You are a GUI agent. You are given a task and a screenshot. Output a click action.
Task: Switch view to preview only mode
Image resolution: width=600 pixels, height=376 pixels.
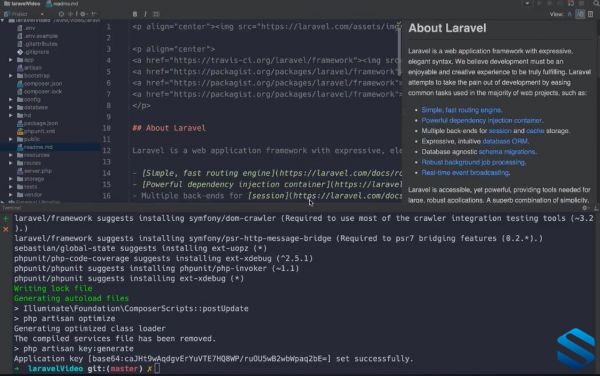(590, 14)
